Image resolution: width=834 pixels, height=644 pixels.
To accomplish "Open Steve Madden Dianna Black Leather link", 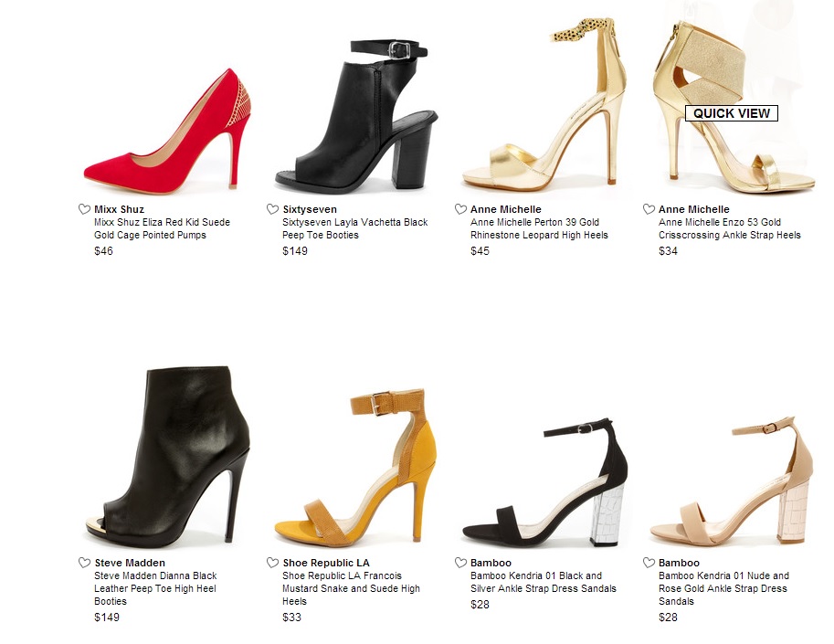I will pos(155,588).
